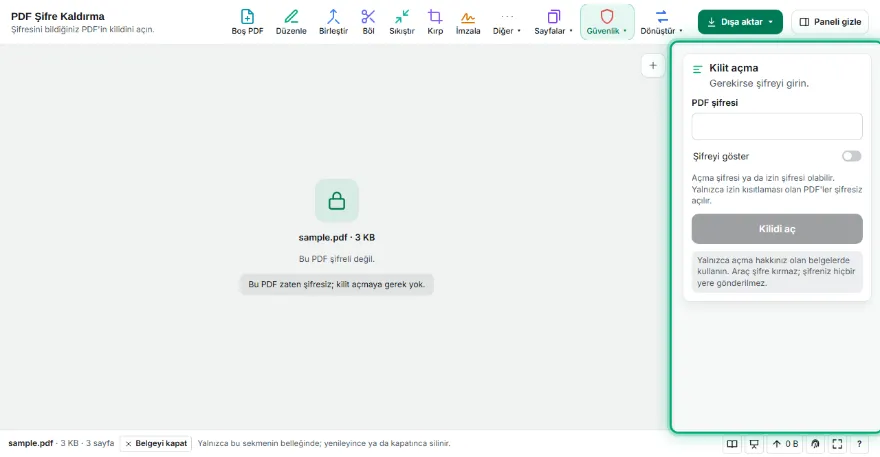
Task: Click the 'Açma şifresi ya da izin' help text
Action: click(x=777, y=189)
